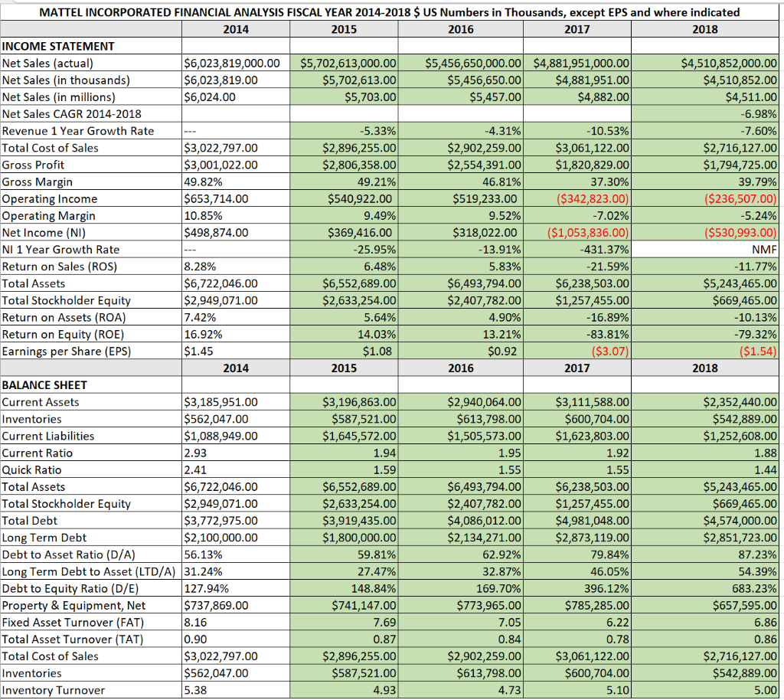The width and height of the screenshot is (784, 700).
Task: Click the Total Debt row label
Action: (x=30, y=521)
